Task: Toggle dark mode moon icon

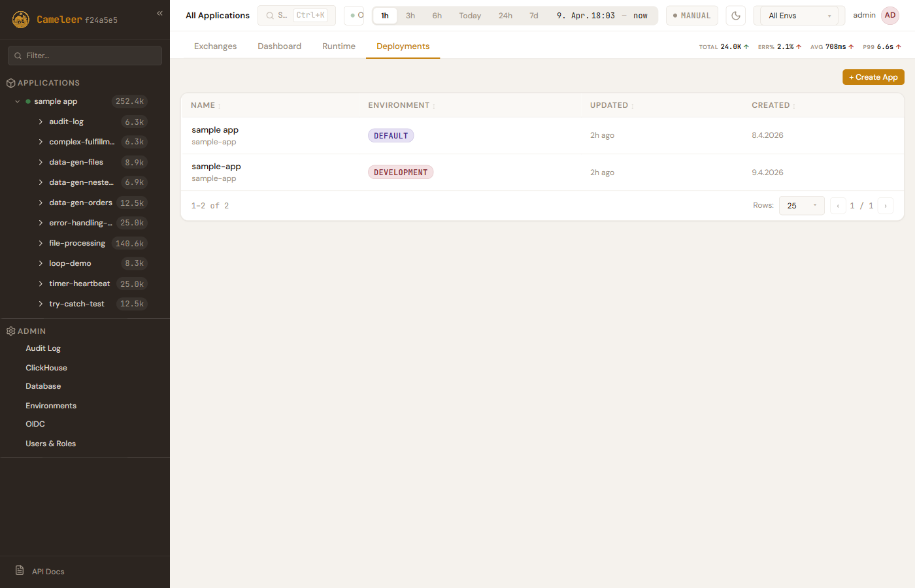Action: [x=736, y=16]
